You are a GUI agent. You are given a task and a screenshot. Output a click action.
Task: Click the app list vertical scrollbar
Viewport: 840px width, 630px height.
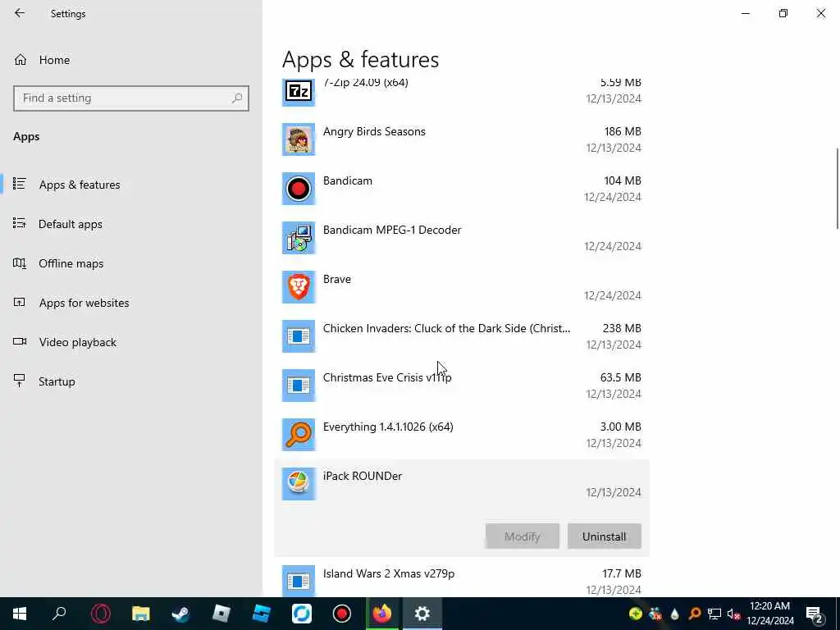(837, 189)
